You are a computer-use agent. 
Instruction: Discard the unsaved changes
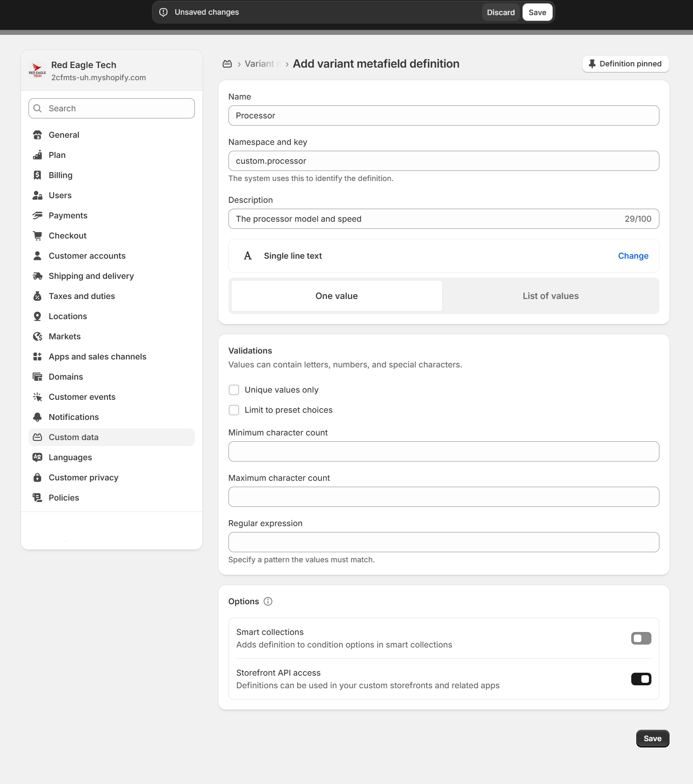(501, 12)
